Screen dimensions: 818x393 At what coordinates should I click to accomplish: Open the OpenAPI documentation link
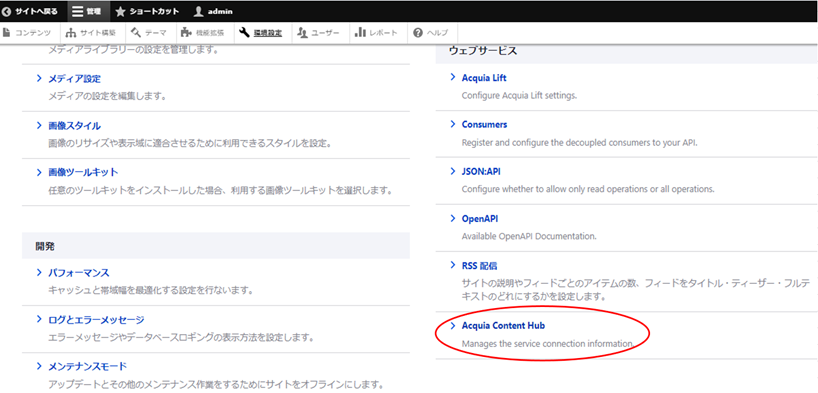click(x=479, y=218)
